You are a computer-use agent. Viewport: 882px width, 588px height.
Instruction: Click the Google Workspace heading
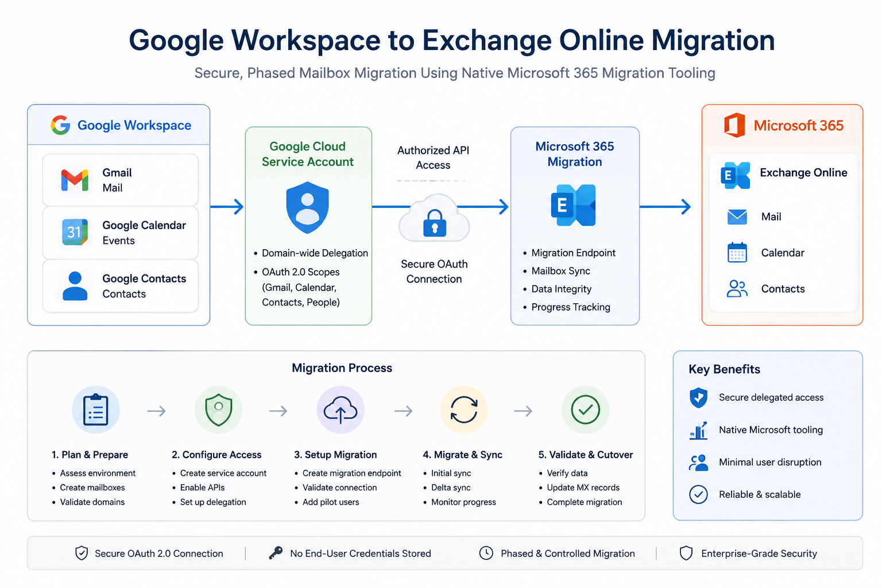pos(134,125)
